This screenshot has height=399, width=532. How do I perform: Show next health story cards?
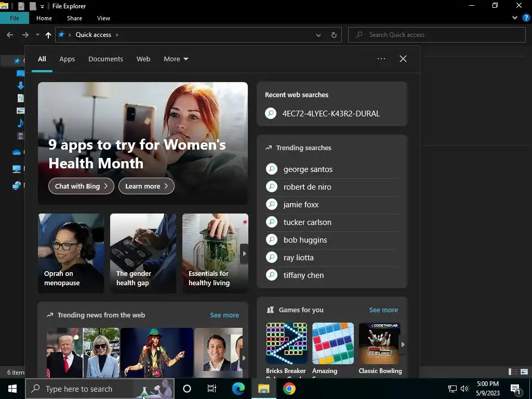[244, 254]
